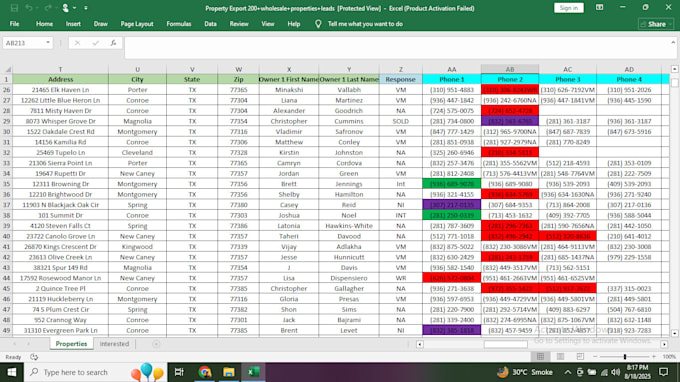The width and height of the screenshot is (680, 382).
Task: Switch to the Insert tab
Action: (73, 24)
